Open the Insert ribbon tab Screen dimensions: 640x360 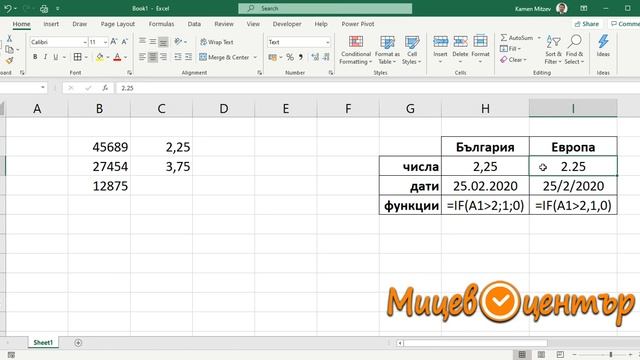click(x=51, y=24)
